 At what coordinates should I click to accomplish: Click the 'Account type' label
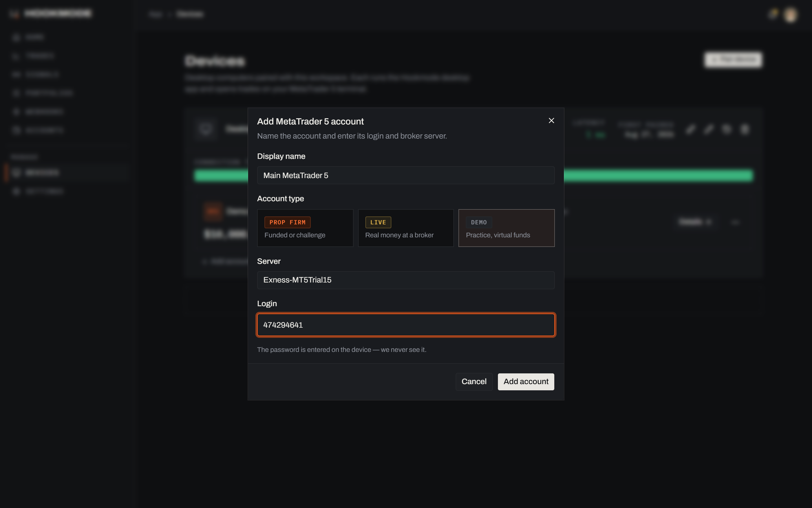pos(281,199)
